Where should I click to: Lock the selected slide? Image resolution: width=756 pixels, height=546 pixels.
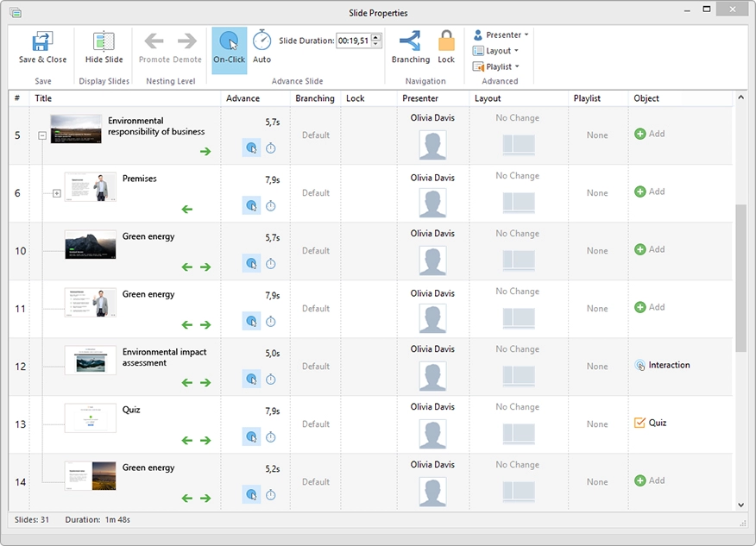point(446,42)
